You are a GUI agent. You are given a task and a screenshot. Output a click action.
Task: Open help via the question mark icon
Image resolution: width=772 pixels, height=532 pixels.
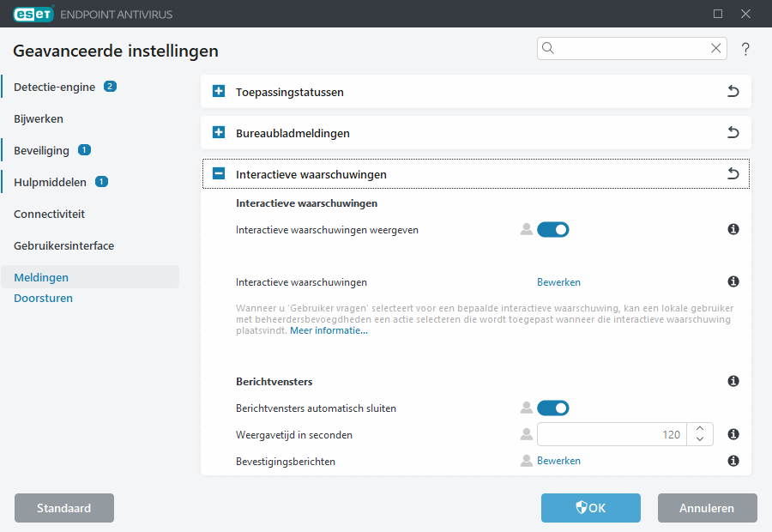tap(745, 49)
